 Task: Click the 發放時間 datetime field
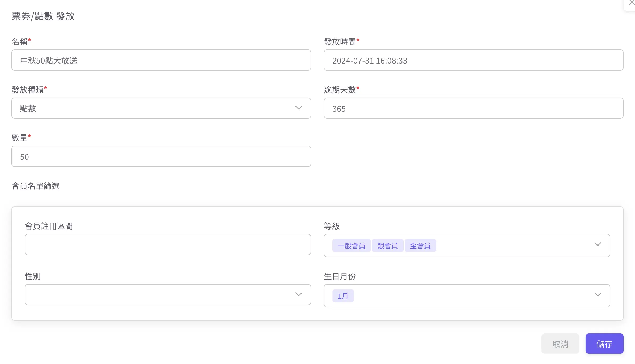pos(473,60)
